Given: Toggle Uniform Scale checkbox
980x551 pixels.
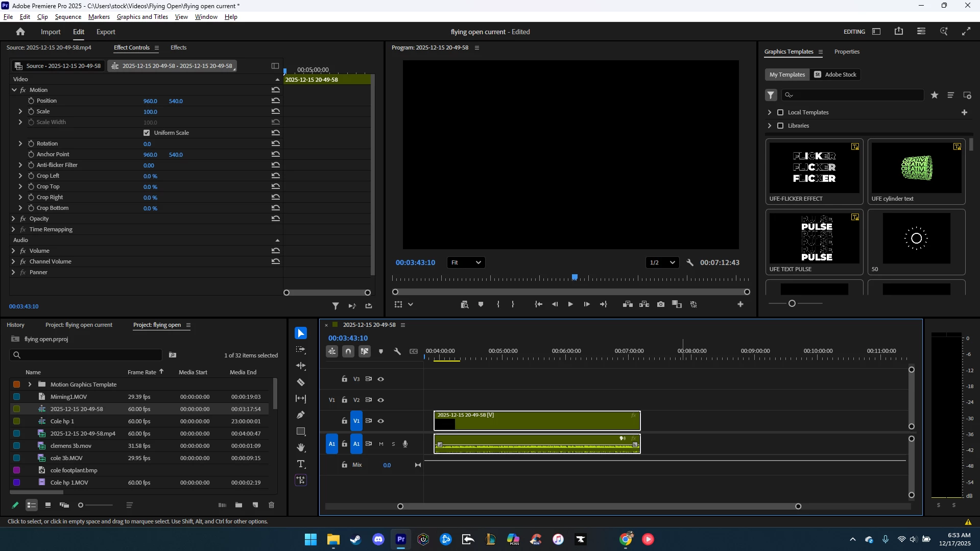Looking at the screenshot, I should (147, 133).
